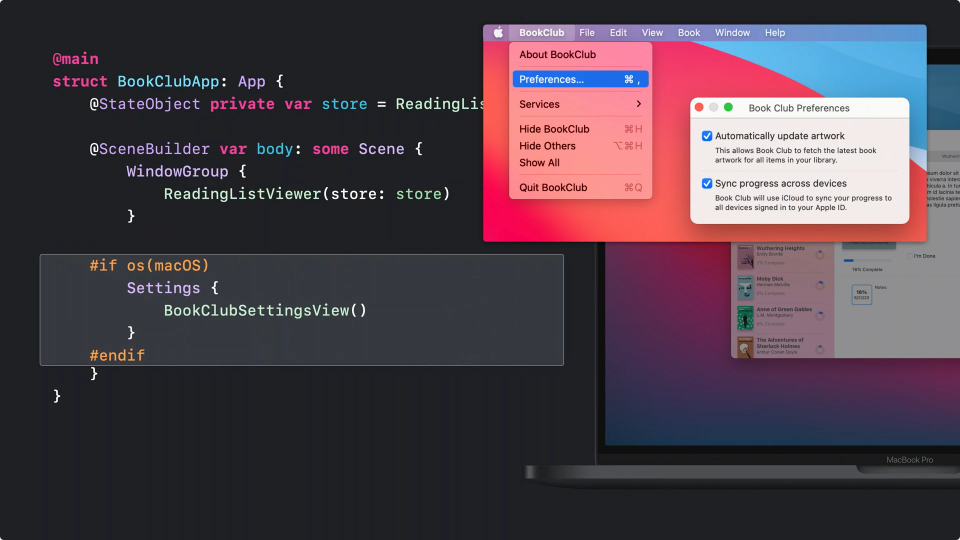Close the Book Club Preferences window
960x540 pixels.
[699, 107]
